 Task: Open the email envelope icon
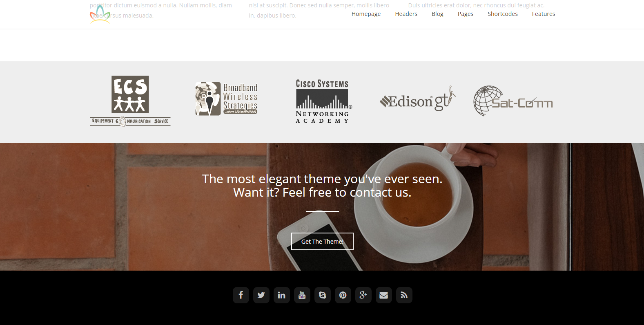point(384,295)
